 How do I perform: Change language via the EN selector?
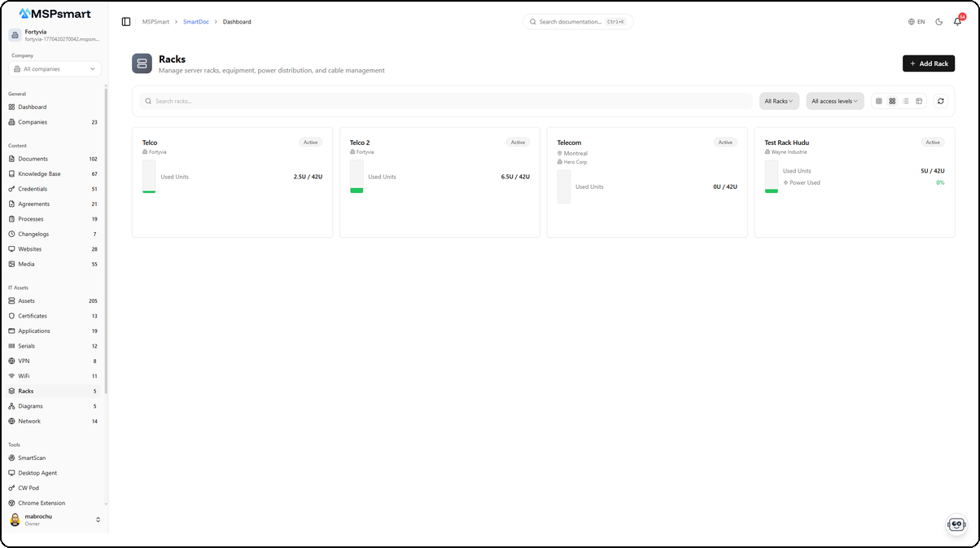(916, 21)
